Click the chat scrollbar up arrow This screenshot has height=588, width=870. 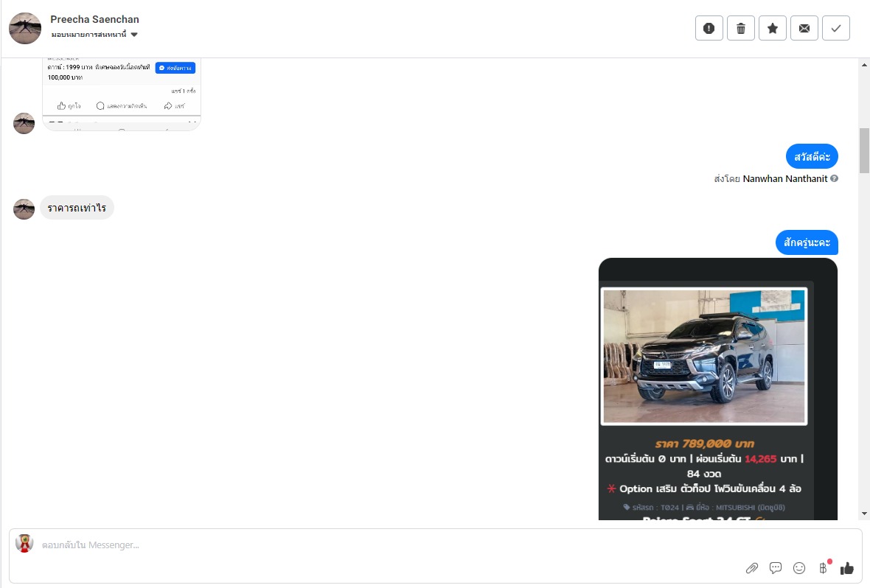point(864,65)
